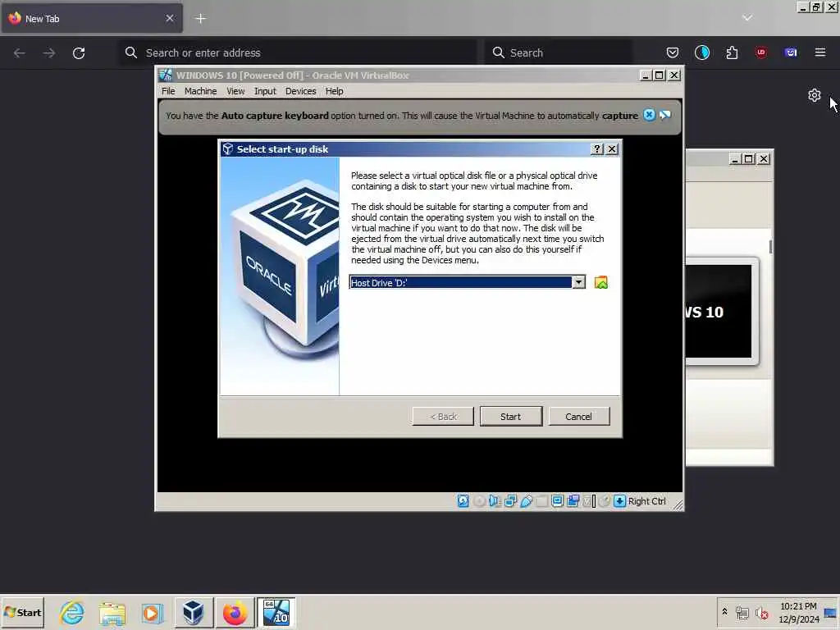Click the display status icon
This screenshot has width=840, height=630.
click(557, 501)
